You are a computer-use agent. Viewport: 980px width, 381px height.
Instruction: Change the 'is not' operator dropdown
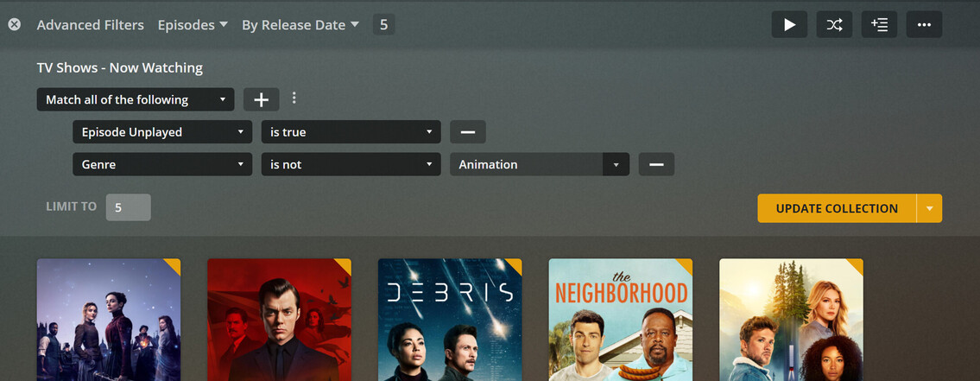pyautogui.click(x=351, y=164)
